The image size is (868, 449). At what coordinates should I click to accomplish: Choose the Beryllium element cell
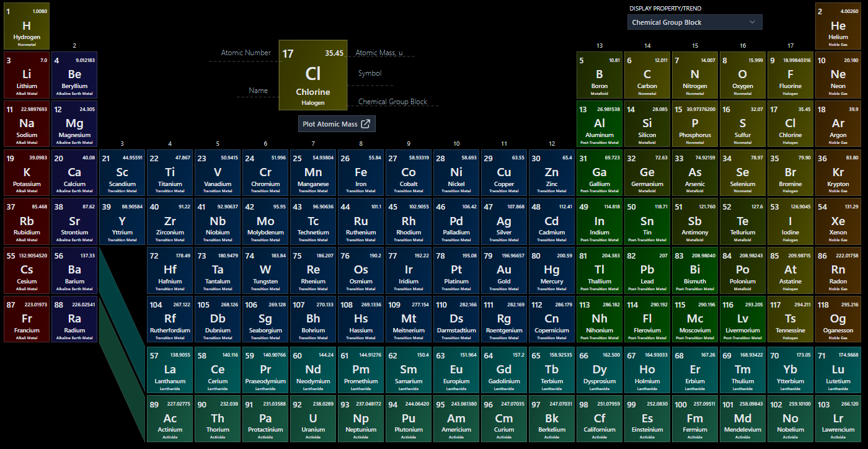point(74,75)
